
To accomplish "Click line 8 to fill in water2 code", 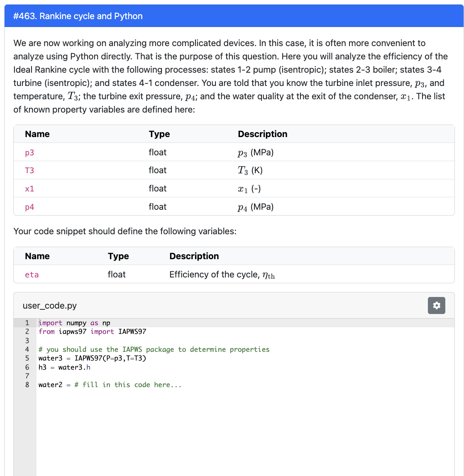I will 109,385.
